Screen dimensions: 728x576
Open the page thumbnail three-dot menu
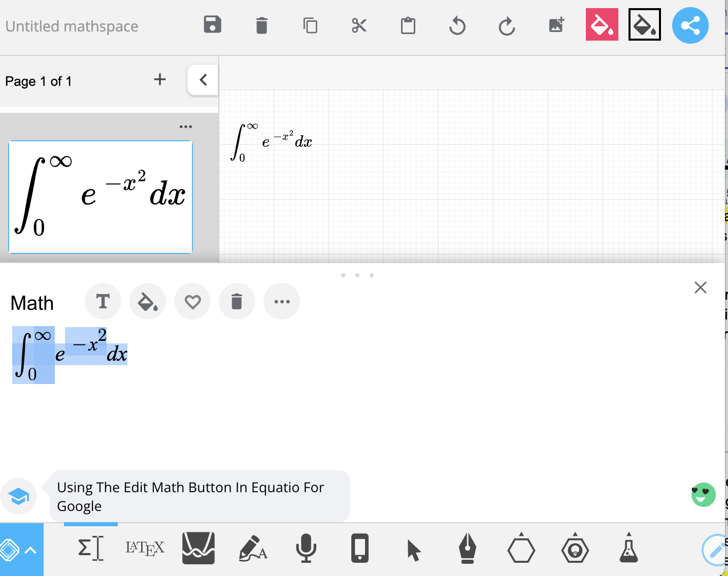pos(186,126)
